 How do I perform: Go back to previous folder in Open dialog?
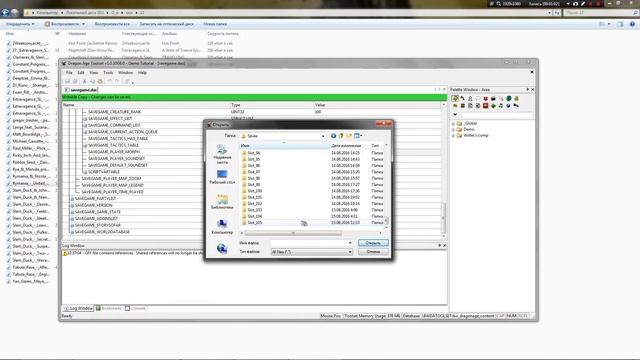pos(333,136)
